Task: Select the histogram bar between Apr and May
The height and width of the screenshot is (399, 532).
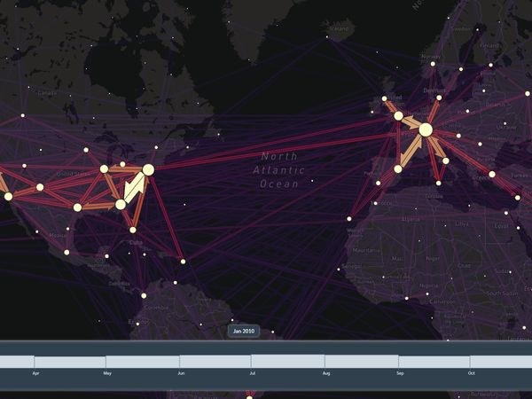Action: click(70, 362)
